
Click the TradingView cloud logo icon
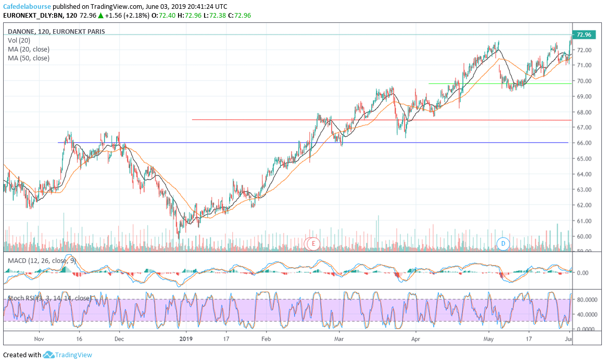48,355
